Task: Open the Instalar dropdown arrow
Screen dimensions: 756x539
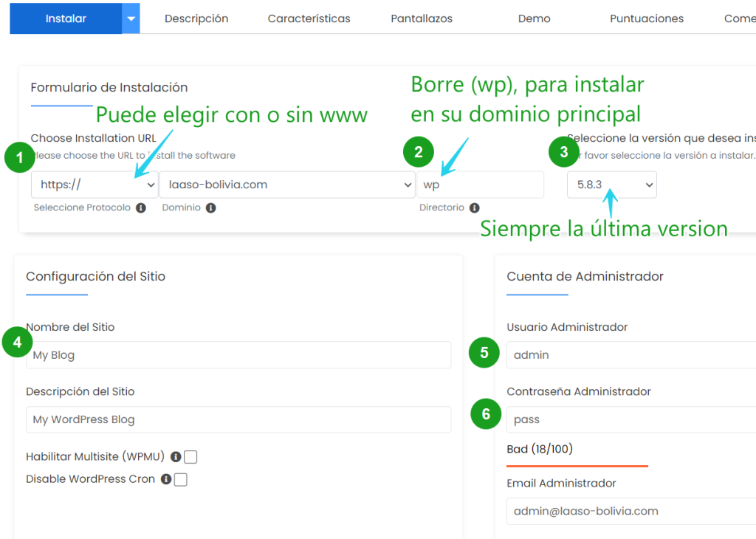Action: (x=131, y=18)
